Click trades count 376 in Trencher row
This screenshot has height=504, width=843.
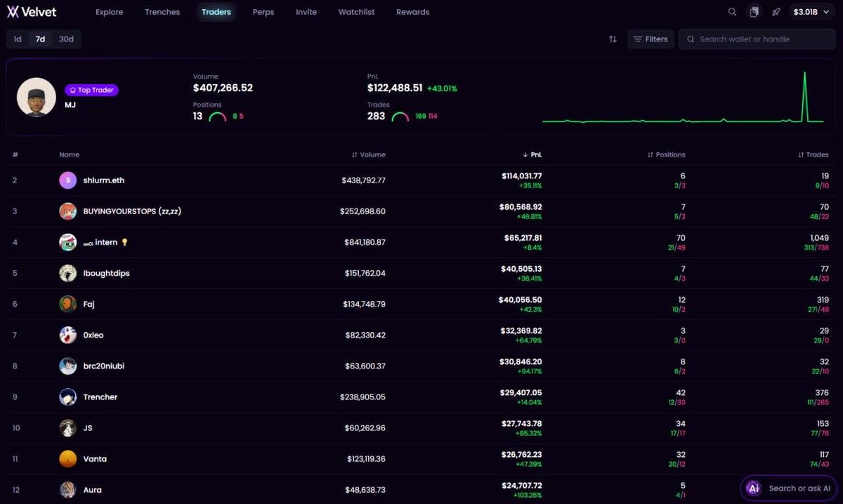[822, 392]
